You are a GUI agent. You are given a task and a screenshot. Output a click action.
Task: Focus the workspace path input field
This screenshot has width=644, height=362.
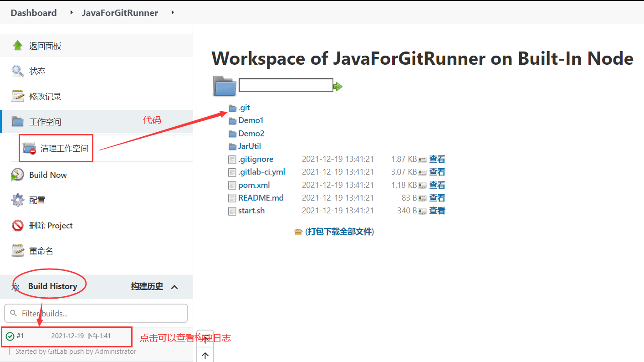(286, 85)
